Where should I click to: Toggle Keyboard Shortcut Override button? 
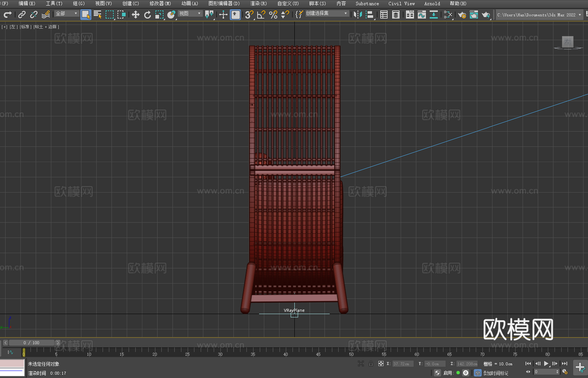point(236,14)
